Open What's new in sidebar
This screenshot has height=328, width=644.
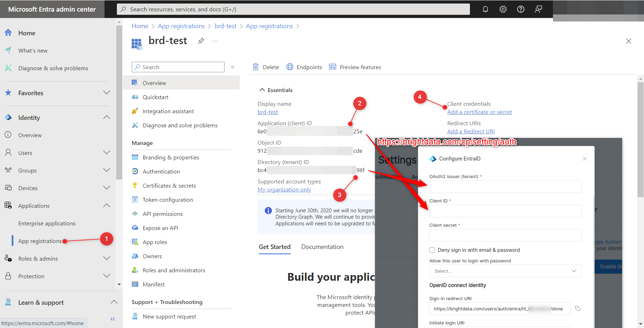click(x=33, y=50)
